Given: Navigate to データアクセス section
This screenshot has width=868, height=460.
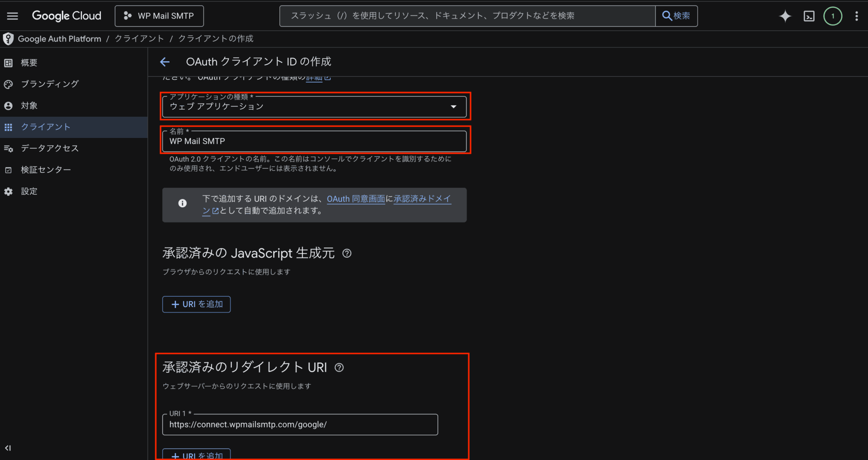Looking at the screenshot, I should tap(50, 148).
